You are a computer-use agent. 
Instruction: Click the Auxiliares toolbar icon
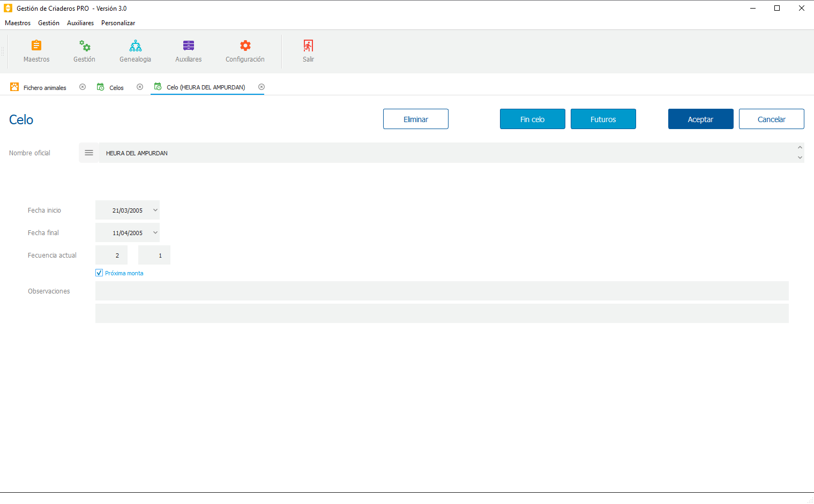click(x=188, y=51)
